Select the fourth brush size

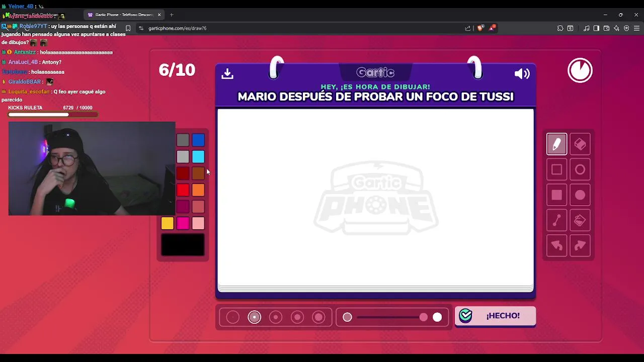click(x=297, y=317)
